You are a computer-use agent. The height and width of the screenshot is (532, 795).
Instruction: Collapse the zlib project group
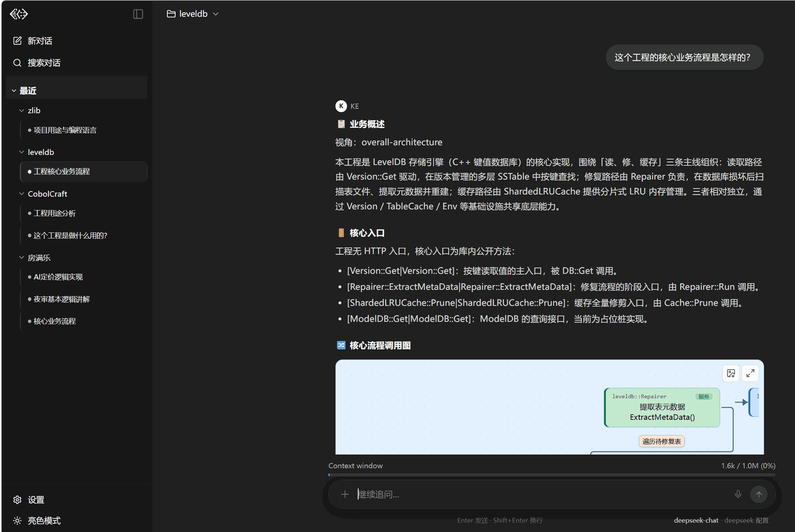click(22, 111)
